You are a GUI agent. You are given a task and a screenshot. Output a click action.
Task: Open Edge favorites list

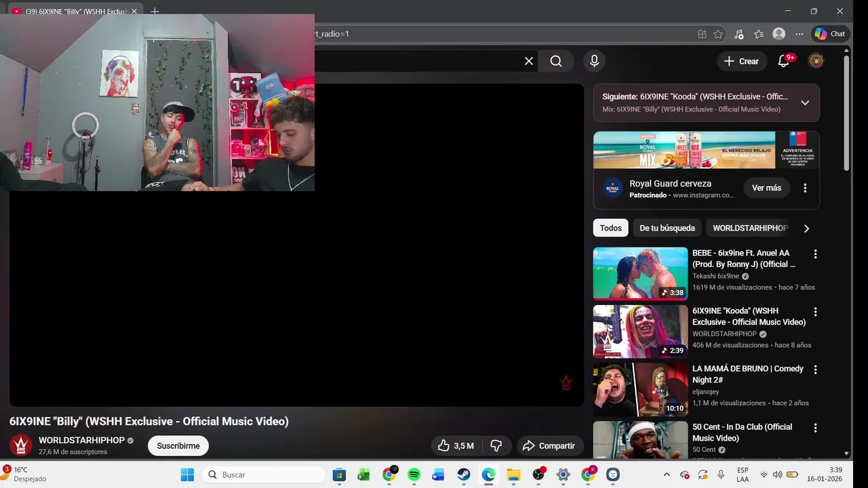click(x=759, y=34)
